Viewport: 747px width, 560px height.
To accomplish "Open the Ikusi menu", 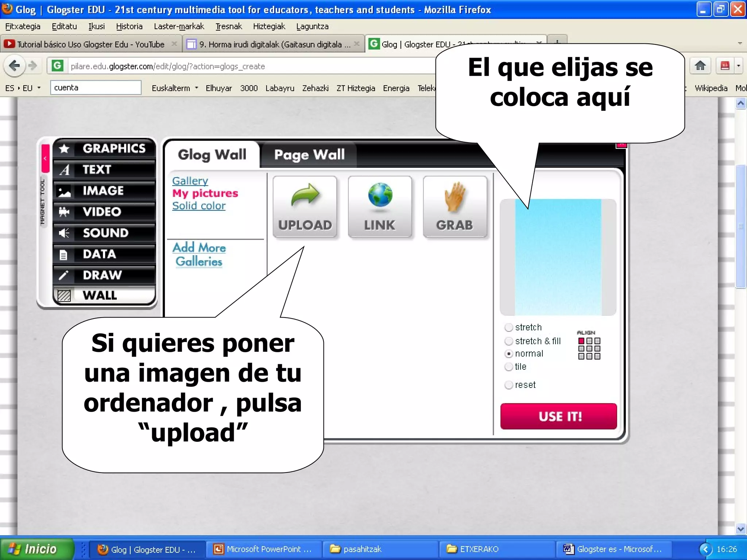I will 96,26.
